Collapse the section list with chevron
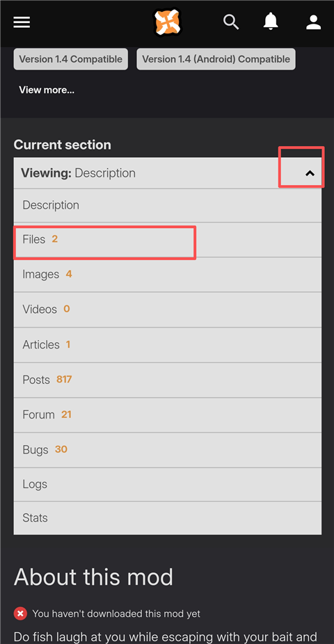The width and height of the screenshot is (334, 644). pyautogui.click(x=310, y=173)
